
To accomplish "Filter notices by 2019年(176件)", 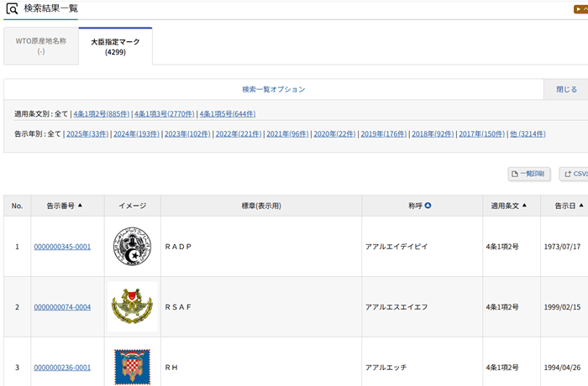I will click(x=384, y=133).
